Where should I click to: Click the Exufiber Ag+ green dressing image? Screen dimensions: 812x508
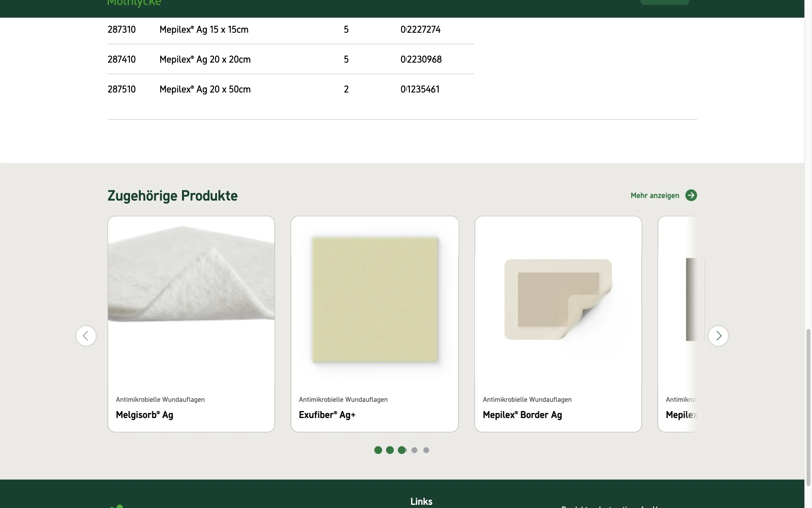point(375,300)
